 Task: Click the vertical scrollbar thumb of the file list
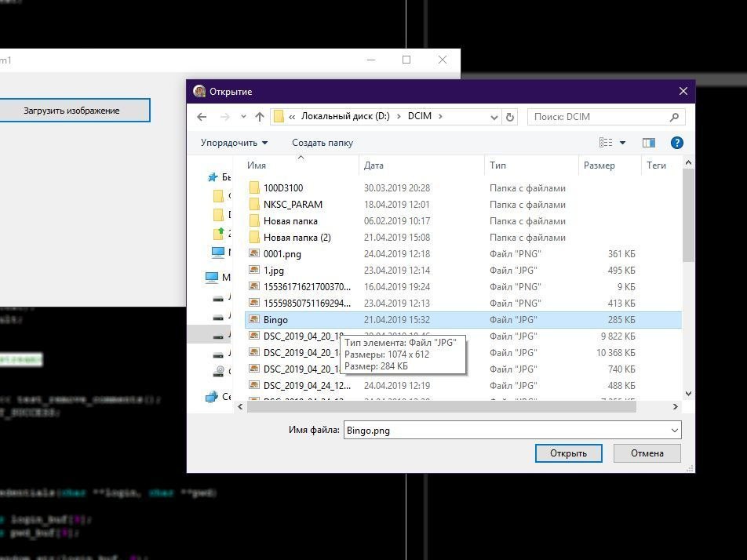688,215
